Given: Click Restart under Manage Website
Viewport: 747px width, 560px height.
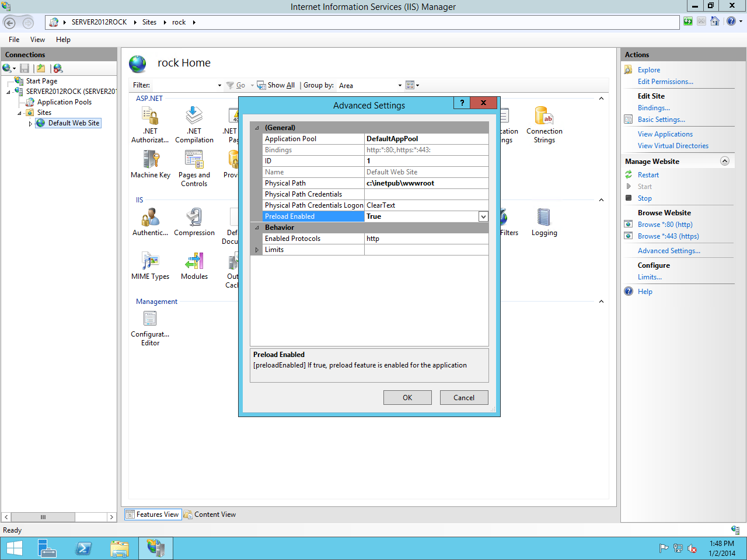Looking at the screenshot, I should pyautogui.click(x=648, y=175).
